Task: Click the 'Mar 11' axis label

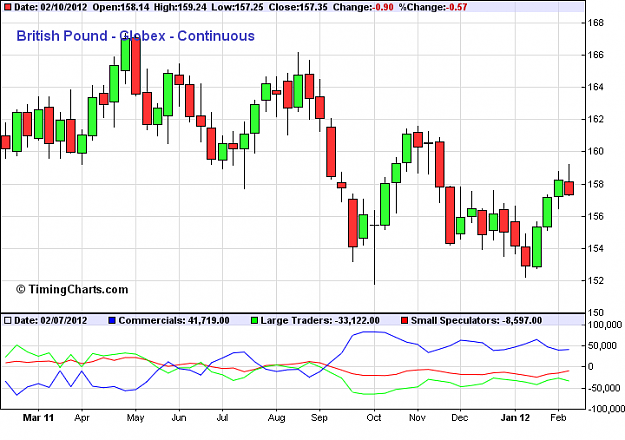Action: point(38,418)
